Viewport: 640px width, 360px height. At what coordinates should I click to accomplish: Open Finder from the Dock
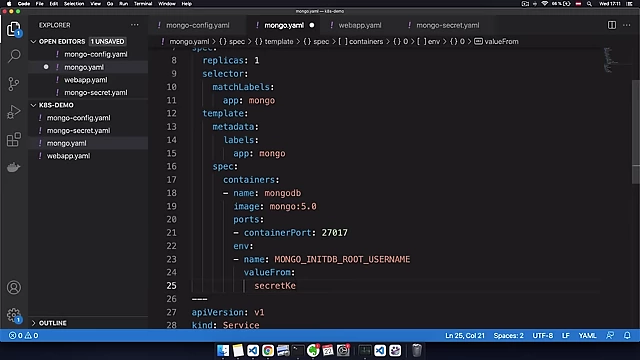click(x=223, y=350)
